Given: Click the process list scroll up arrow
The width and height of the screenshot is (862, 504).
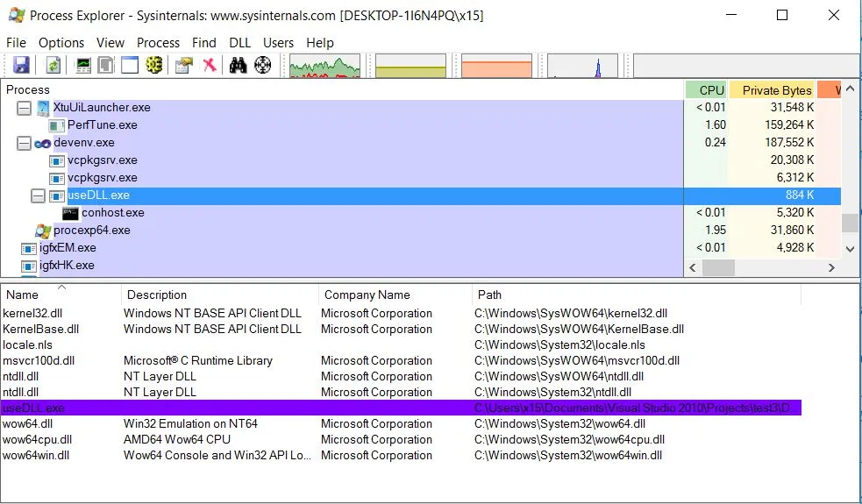Looking at the screenshot, I should point(850,89).
